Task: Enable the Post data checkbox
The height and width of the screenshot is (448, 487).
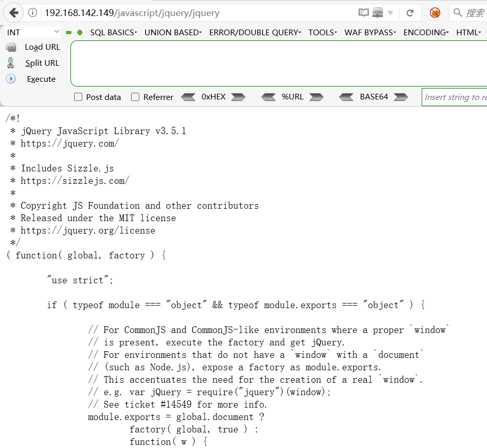Action: pos(78,97)
